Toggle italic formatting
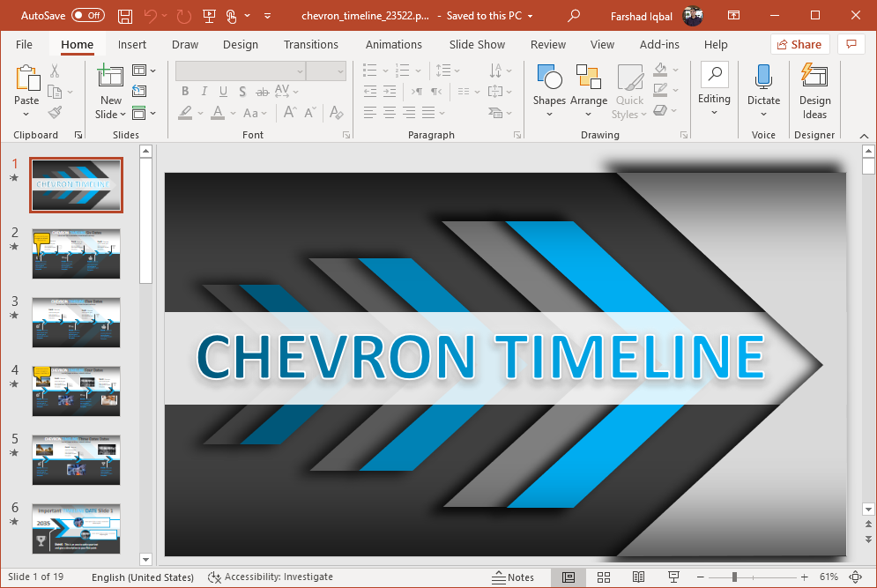877x588 pixels. coord(204,91)
